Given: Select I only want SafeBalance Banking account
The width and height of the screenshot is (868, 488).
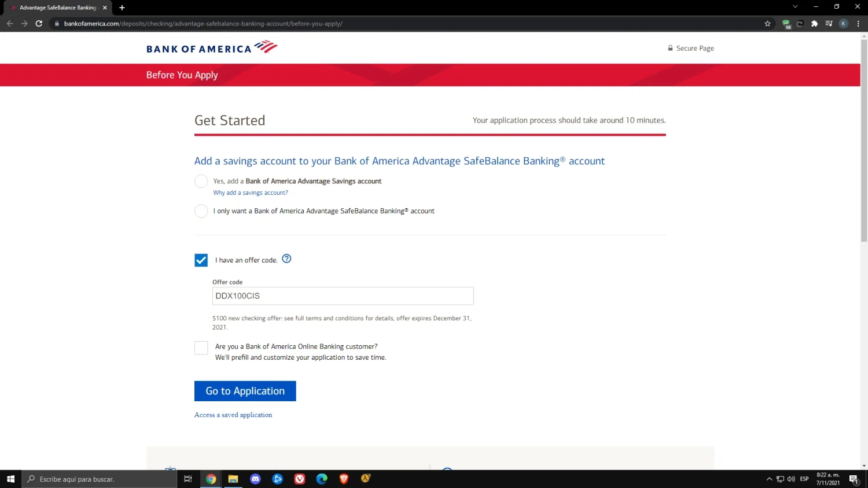Looking at the screenshot, I should tap(201, 211).
